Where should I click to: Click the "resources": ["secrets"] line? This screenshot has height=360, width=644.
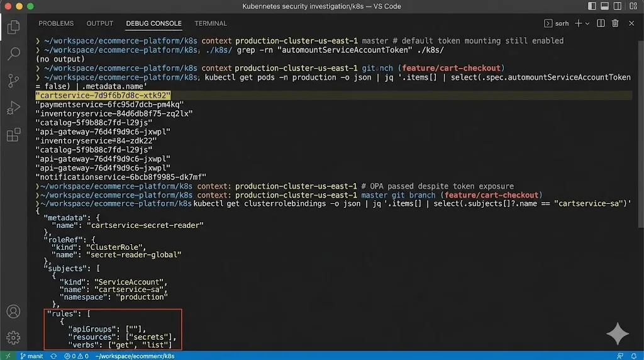122,337
